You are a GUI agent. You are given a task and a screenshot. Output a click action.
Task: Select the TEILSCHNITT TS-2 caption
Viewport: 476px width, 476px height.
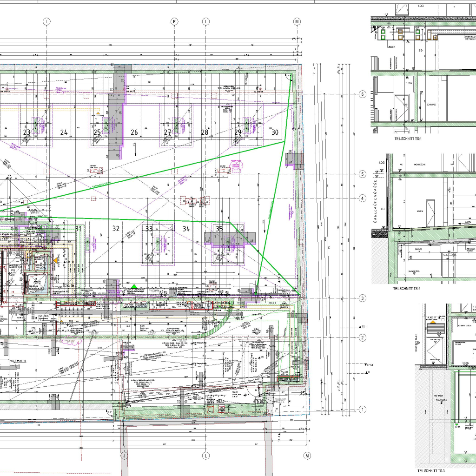[x=407, y=289]
